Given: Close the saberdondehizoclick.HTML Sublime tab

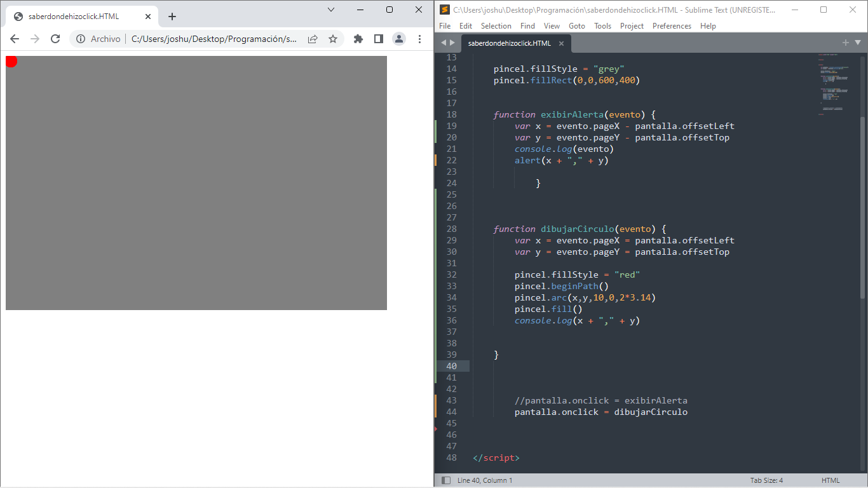Looking at the screenshot, I should 561,43.
